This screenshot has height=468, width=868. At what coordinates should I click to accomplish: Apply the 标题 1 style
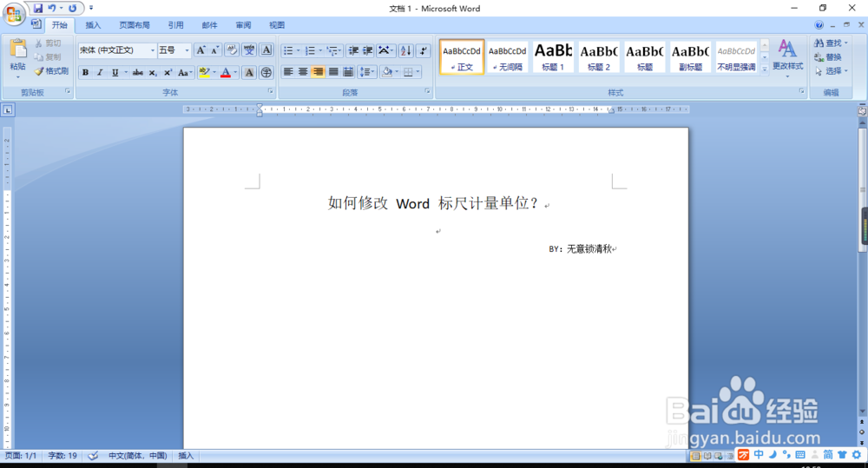pyautogui.click(x=553, y=56)
